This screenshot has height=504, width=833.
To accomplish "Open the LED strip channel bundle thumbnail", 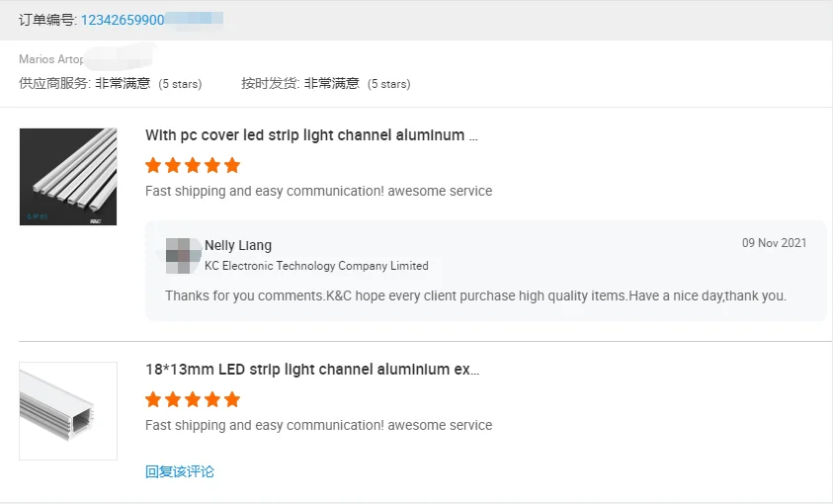I will [68, 177].
